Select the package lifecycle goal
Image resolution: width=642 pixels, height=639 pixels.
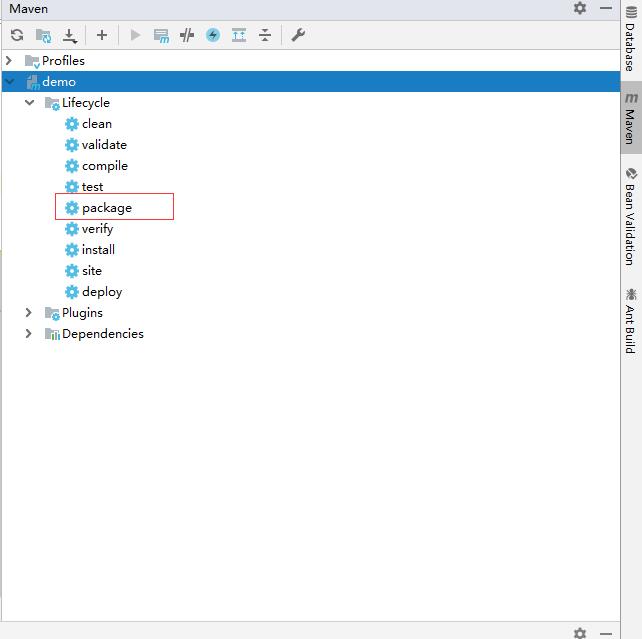coord(107,208)
